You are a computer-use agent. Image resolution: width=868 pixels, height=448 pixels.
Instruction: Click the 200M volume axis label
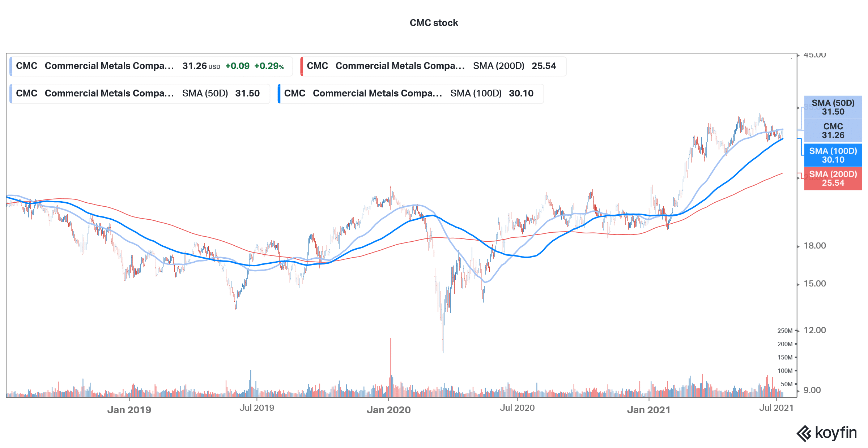(x=785, y=344)
